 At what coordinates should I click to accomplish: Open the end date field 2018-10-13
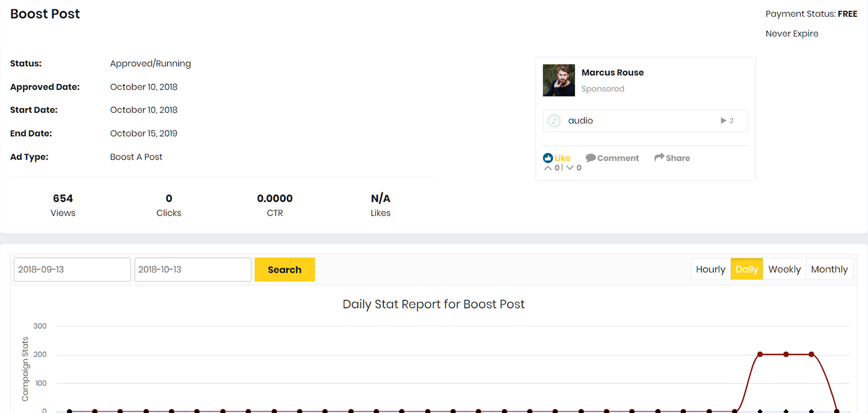pyautogui.click(x=193, y=270)
